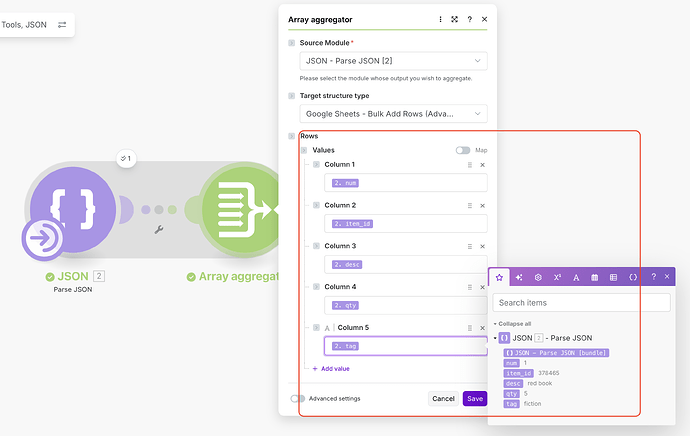The width and height of the screenshot is (690, 436).
Task: Collapse the Column 3 item expander
Action: [x=316, y=246]
